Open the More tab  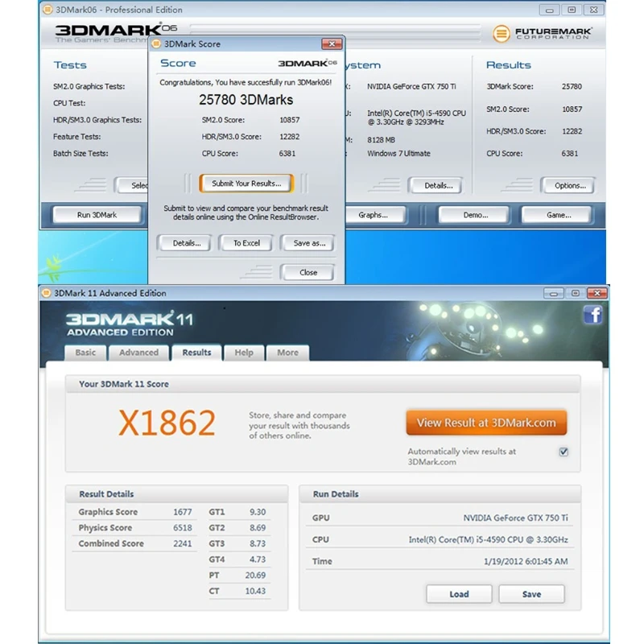click(287, 353)
